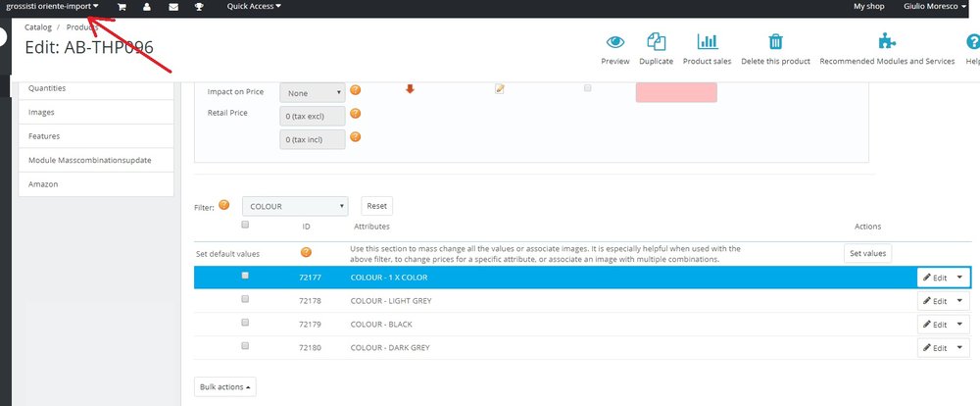Open the My shop link
Screen dimensions: 980x406
[868, 6]
